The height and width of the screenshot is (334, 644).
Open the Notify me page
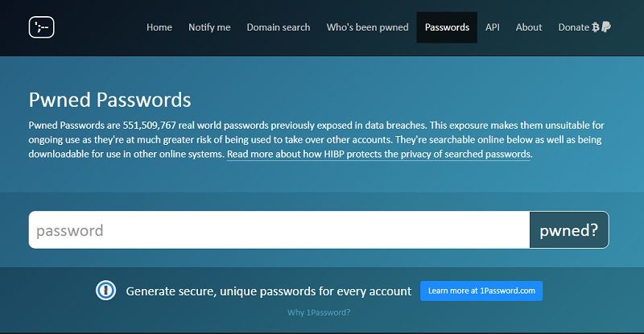coord(209,27)
